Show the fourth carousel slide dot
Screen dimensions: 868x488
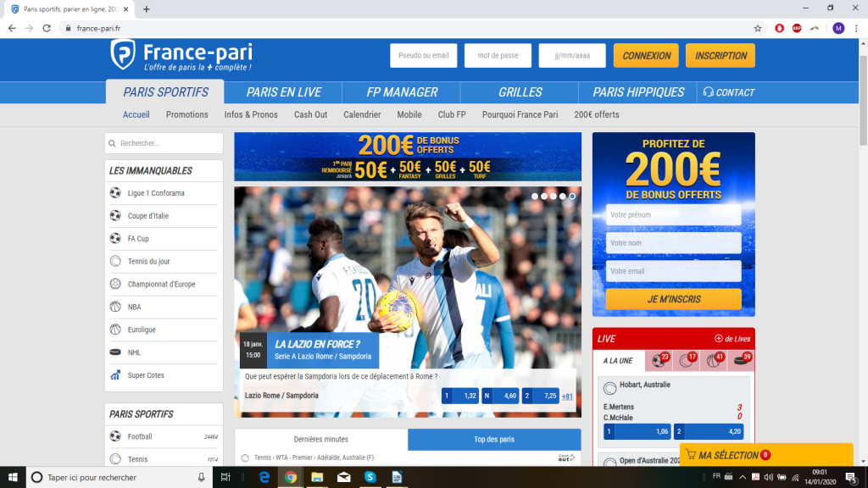563,197
